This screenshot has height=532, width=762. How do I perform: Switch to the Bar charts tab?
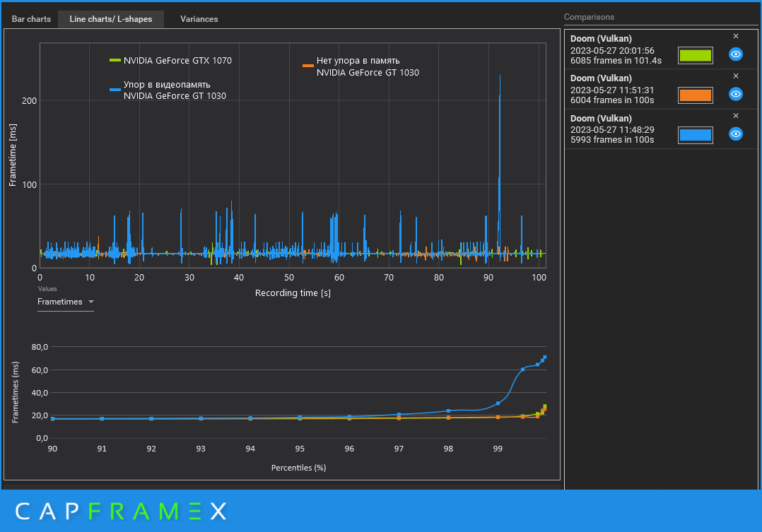(x=31, y=19)
